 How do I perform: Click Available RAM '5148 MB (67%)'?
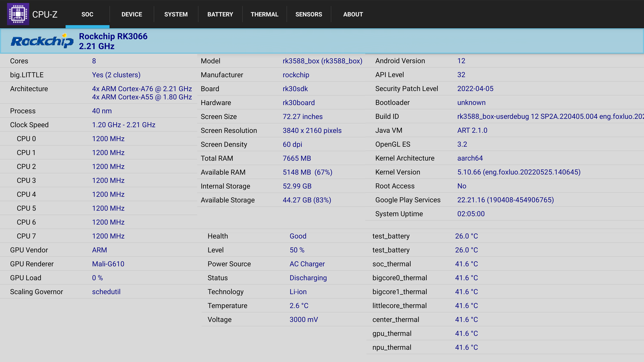tap(308, 172)
